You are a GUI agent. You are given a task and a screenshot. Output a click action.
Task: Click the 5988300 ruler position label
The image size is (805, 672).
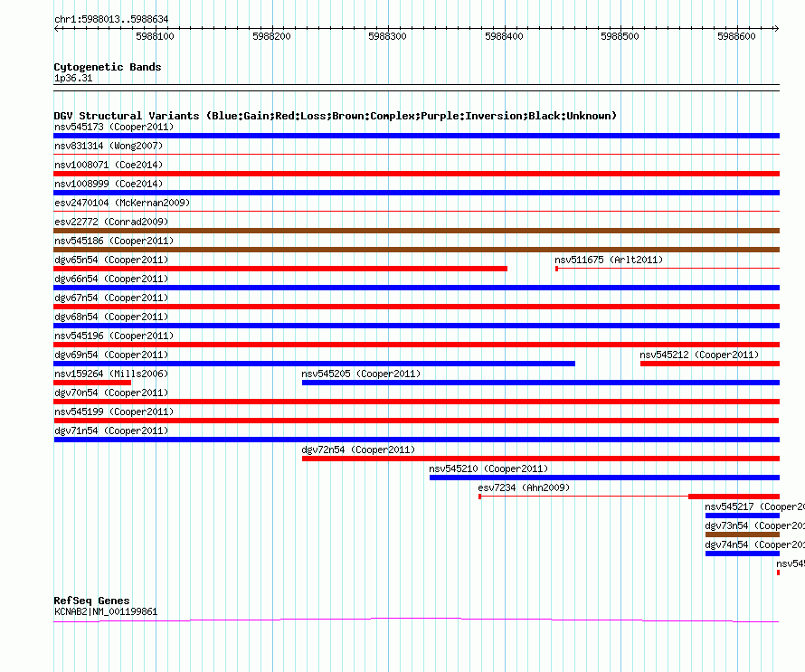388,36
